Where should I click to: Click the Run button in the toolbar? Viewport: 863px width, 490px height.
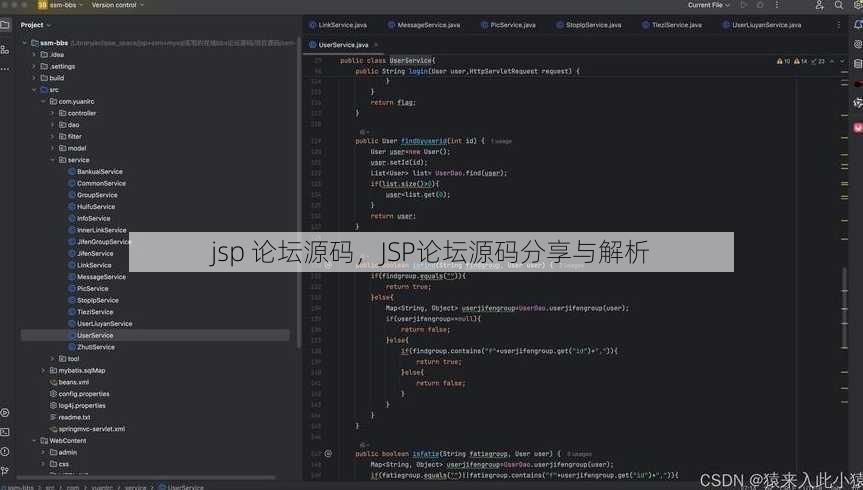point(744,5)
